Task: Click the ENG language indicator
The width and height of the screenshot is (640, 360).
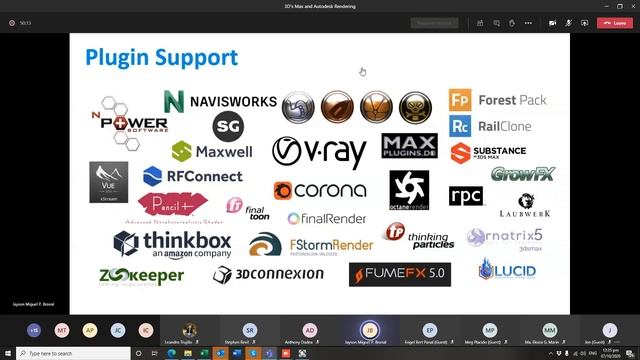Action: (x=593, y=353)
